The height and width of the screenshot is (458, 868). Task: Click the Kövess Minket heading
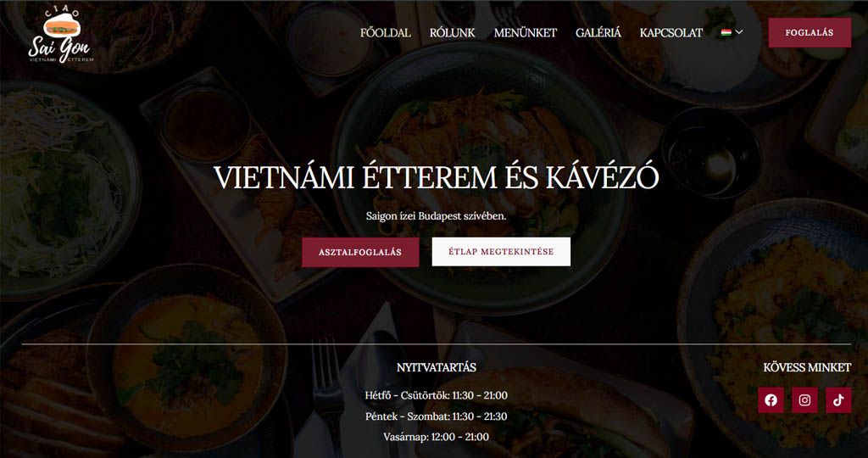[807, 367]
